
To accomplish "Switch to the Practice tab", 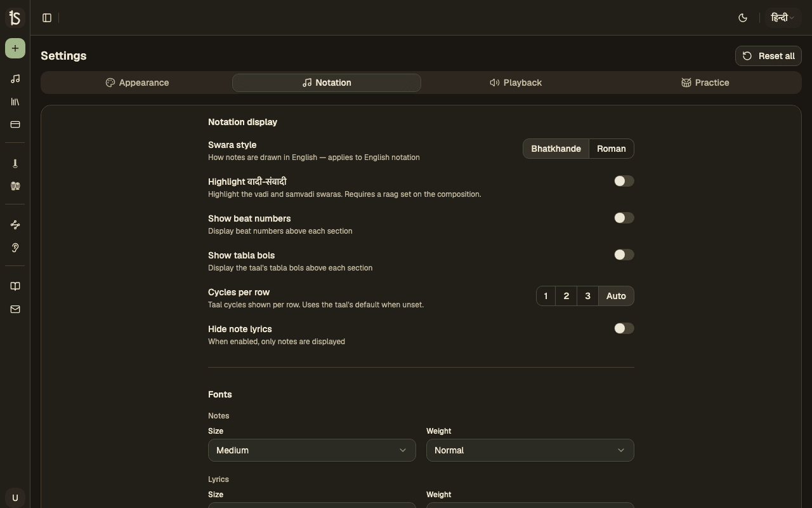I will [x=705, y=83].
